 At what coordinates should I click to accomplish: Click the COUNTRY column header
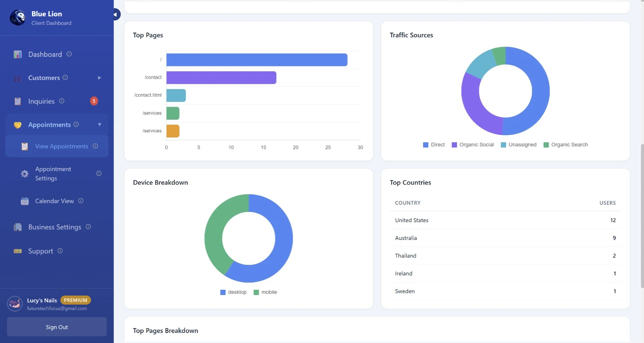point(408,203)
